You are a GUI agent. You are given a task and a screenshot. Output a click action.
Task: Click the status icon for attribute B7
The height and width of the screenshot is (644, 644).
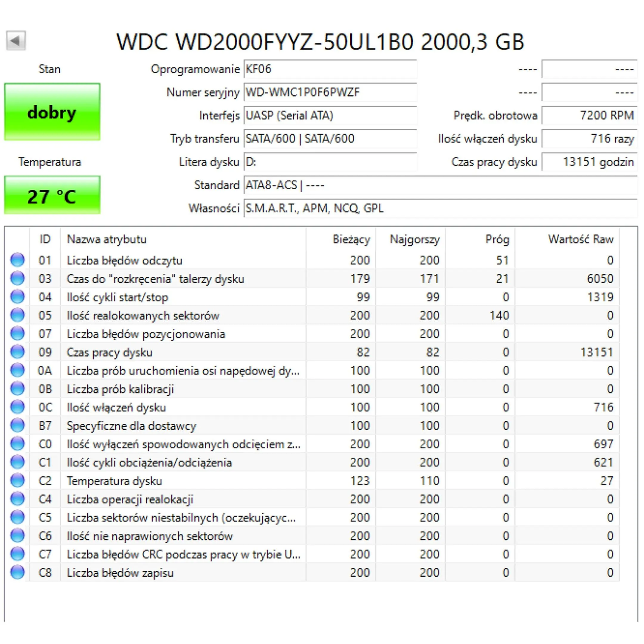17,425
